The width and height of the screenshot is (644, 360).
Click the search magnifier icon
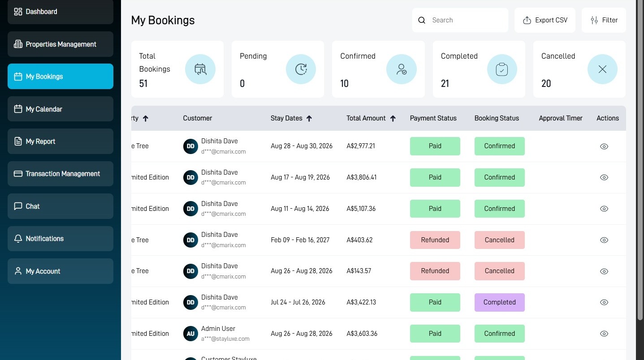[422, 20]
